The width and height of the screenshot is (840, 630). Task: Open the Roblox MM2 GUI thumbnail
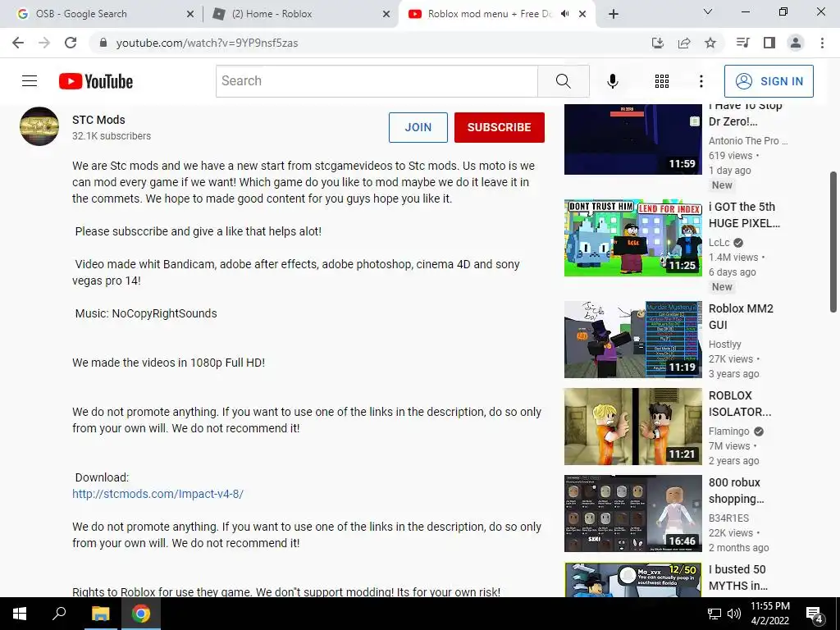click(632, 340)
